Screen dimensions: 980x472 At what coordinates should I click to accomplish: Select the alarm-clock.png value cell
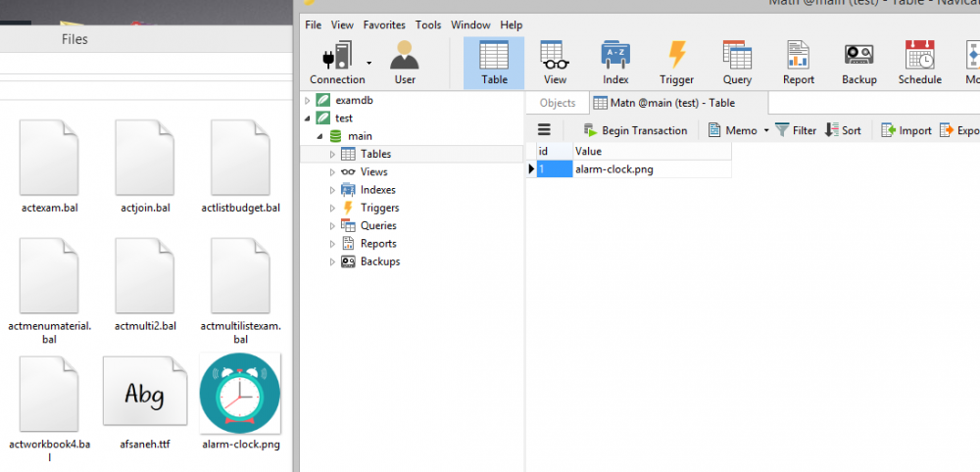[x=651, y=169]
